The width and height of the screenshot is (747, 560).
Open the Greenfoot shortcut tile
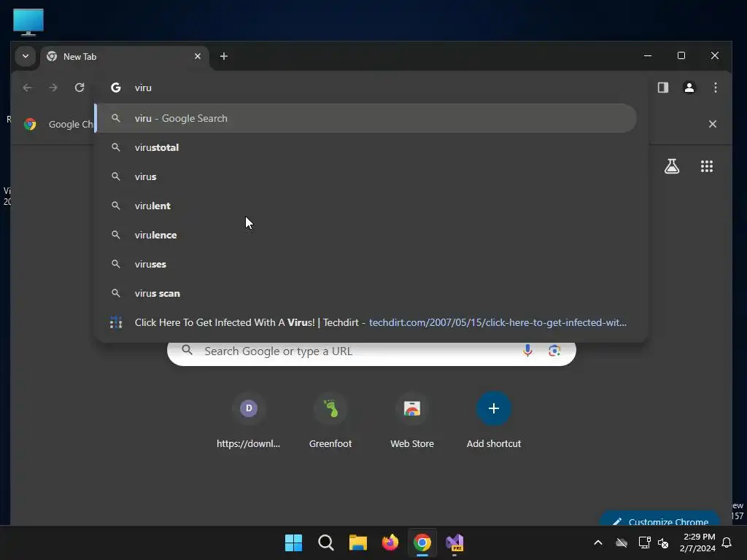point(330,421)
